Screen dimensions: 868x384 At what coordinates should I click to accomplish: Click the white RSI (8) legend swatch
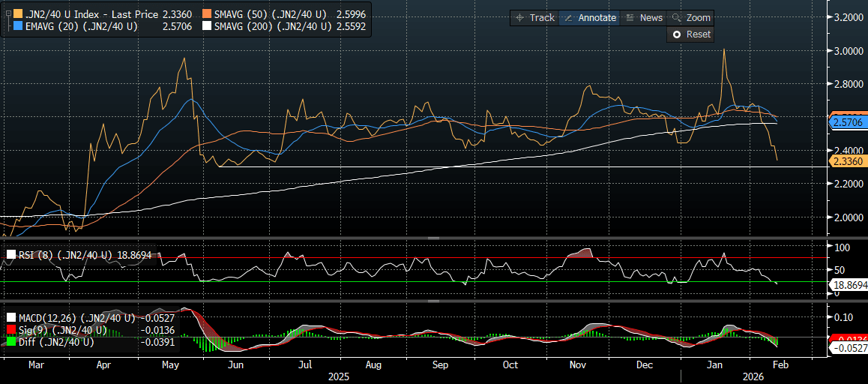click(10, 255)
